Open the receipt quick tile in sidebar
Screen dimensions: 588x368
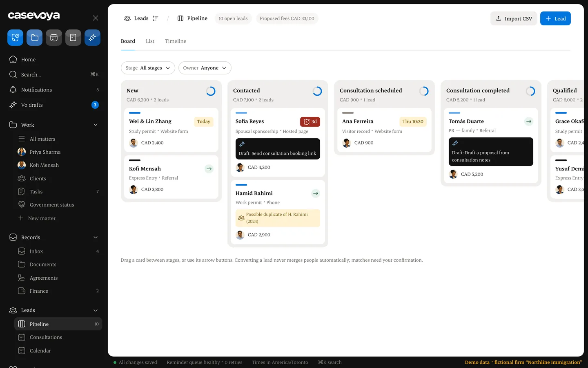(x=73, y=38)
